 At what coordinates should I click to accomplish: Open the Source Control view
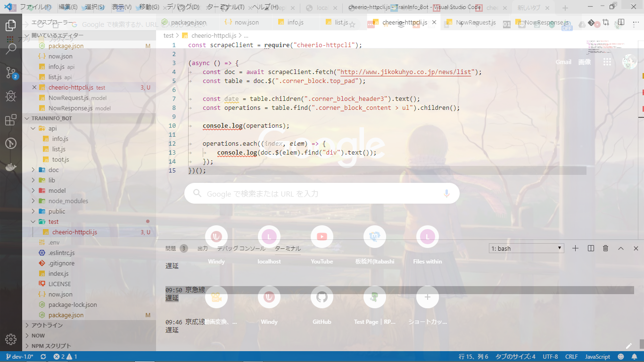click(x=10, y=73)
